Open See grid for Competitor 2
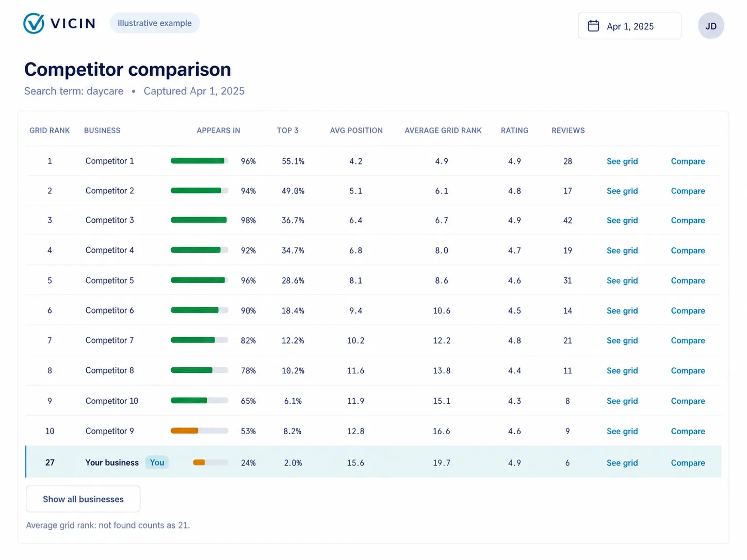The image size is (747, 560). click(622, 191)
